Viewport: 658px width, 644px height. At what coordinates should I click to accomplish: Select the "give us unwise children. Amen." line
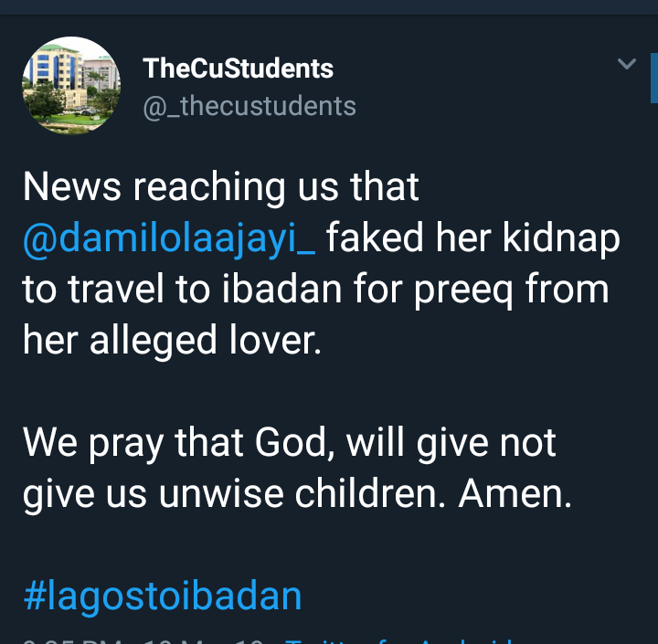297,494
